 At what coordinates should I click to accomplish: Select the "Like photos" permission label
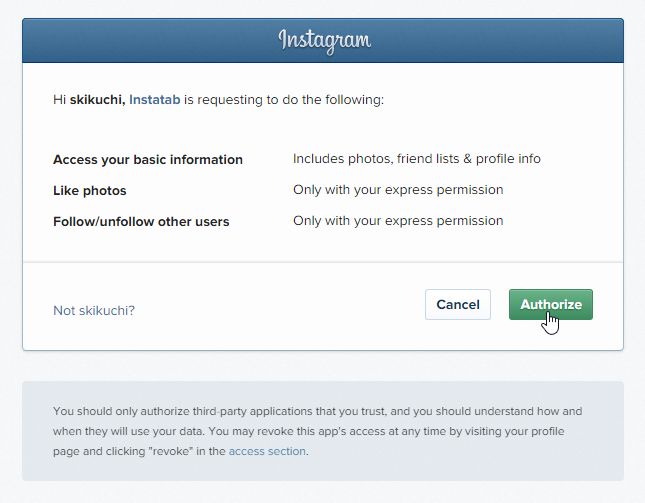[90, 190]
